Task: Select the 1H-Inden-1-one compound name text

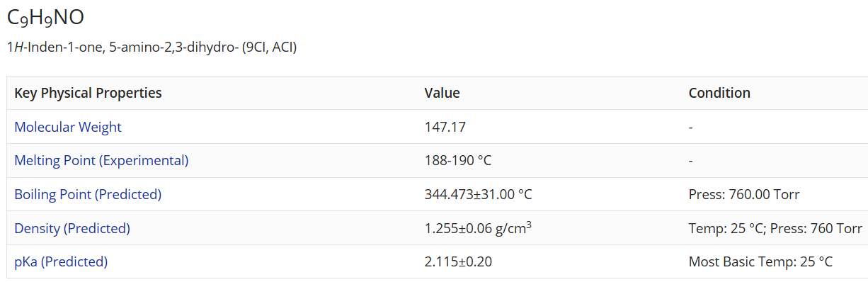Action: (152, 48)
